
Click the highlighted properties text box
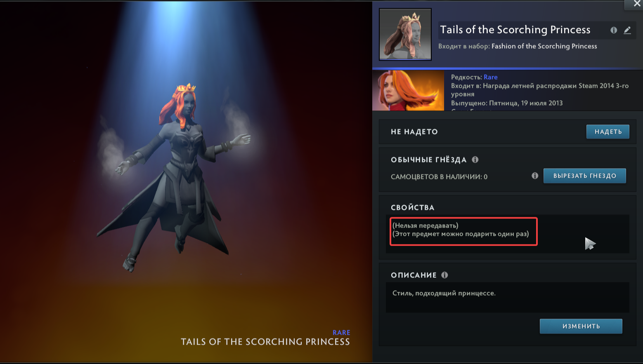click(463, 231)
